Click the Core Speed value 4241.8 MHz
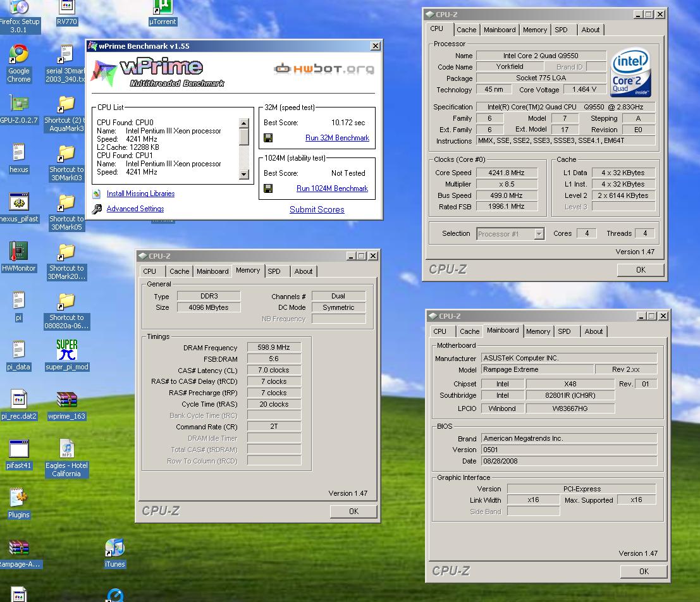The width and height of the screenshot is (700, 602). pos(507,173)
